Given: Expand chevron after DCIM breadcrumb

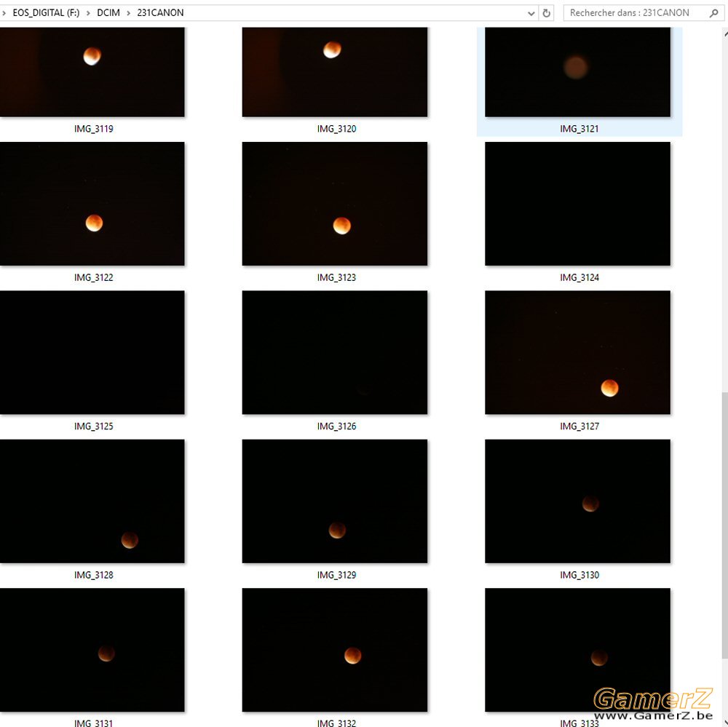Looking at the screenshot, I should (129, 13).
